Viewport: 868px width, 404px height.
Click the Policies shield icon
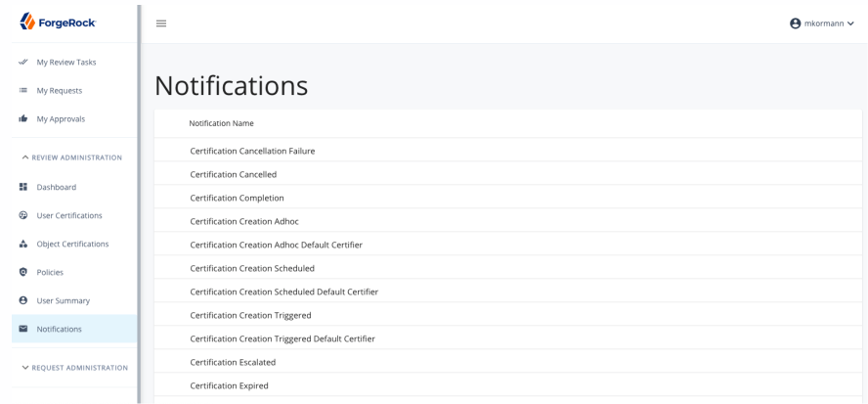click(23, 272)
